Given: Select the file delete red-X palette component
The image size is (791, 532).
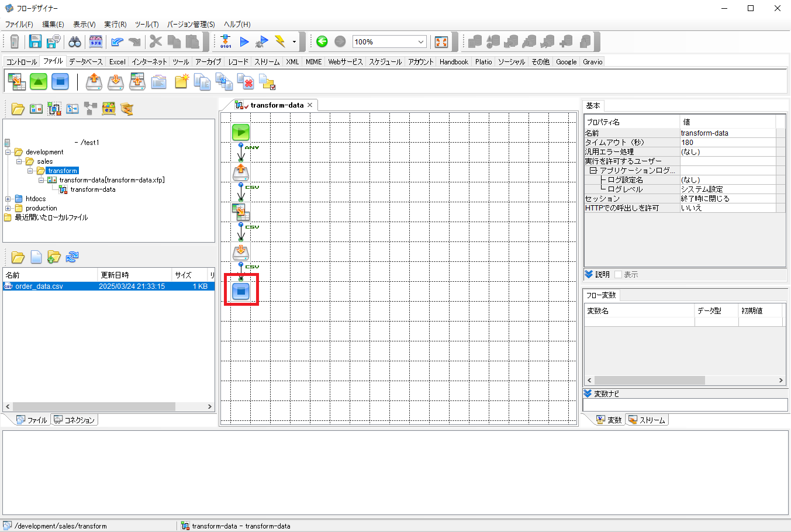Looking at the screenshot, I should point(246,82).
